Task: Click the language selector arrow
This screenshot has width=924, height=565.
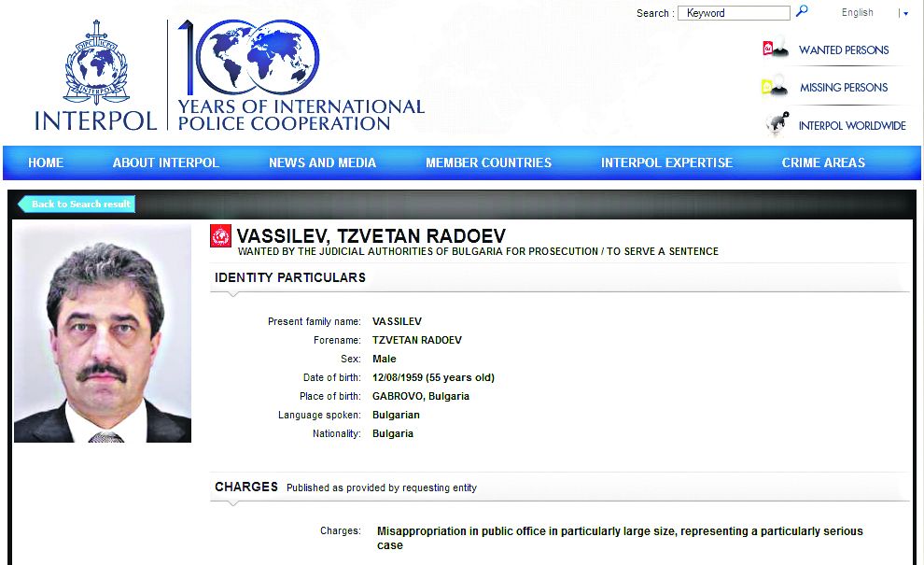Action: click(904, 14)
